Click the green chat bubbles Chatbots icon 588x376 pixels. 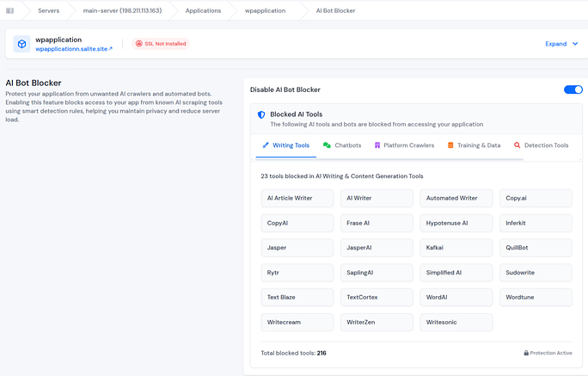(327, 145)
